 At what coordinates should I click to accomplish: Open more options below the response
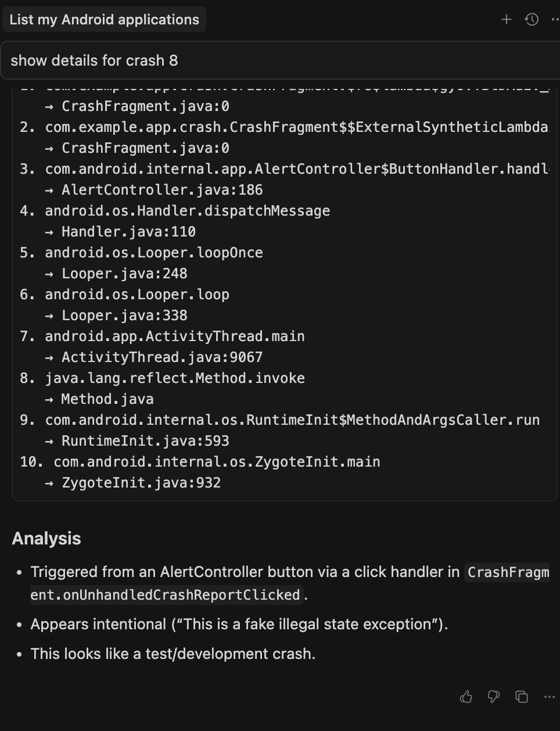click(x=549, y=697)
